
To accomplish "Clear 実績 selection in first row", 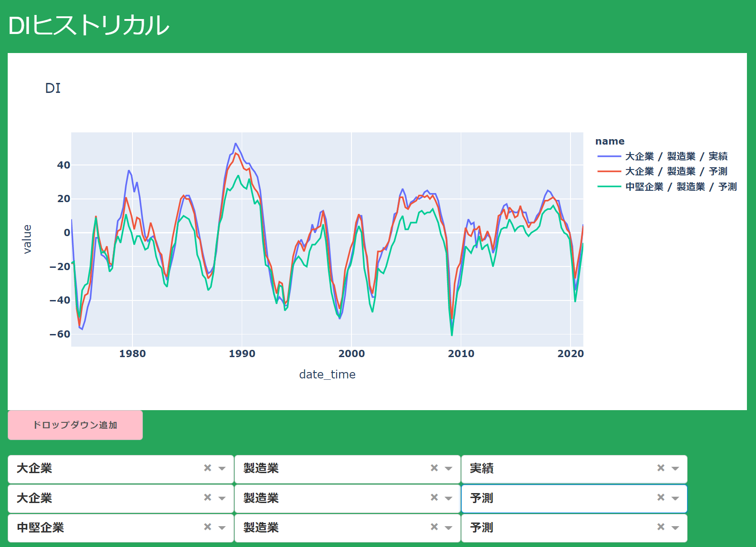I will coord(661,468).
